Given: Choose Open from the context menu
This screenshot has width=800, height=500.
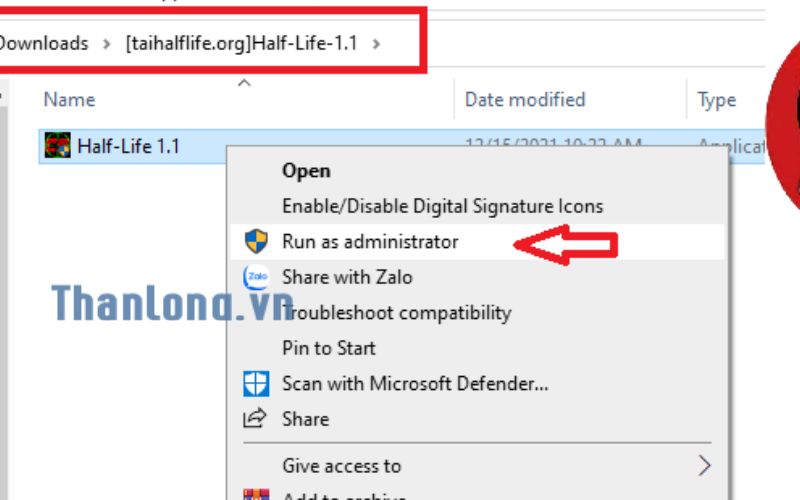Looking at the screenshot, I should tap(306, 171).
